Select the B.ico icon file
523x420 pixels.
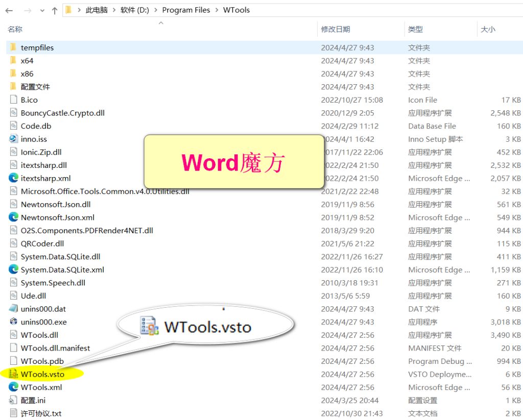click(14, 100)
